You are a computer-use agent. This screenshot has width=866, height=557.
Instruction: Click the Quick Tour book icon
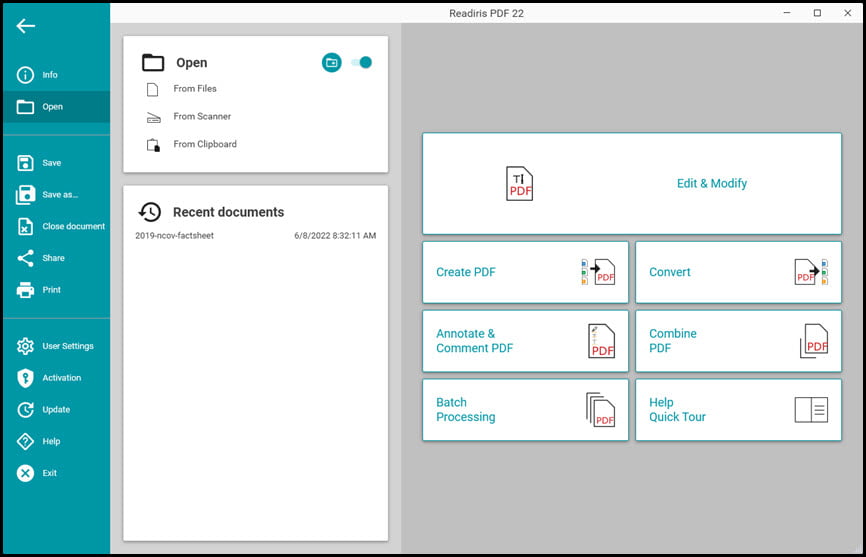pos(811,410)
